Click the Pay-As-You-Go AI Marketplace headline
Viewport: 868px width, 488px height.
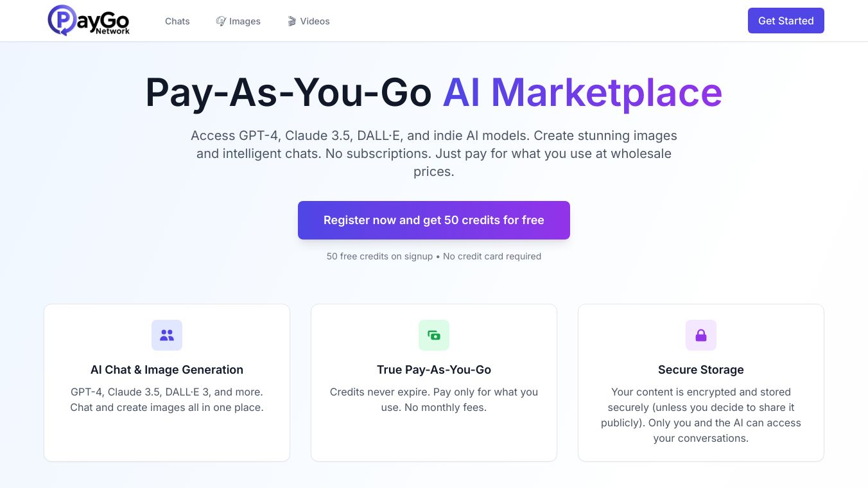[434, 92]
